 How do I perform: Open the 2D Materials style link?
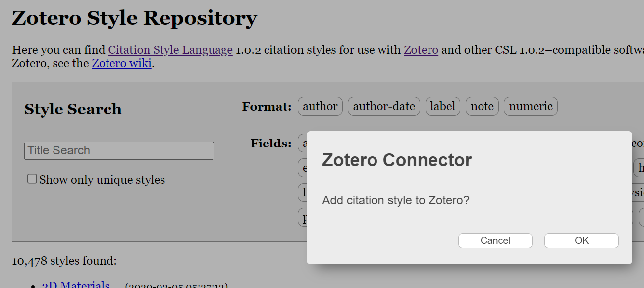pyautogui.click(x=76, y=285)
